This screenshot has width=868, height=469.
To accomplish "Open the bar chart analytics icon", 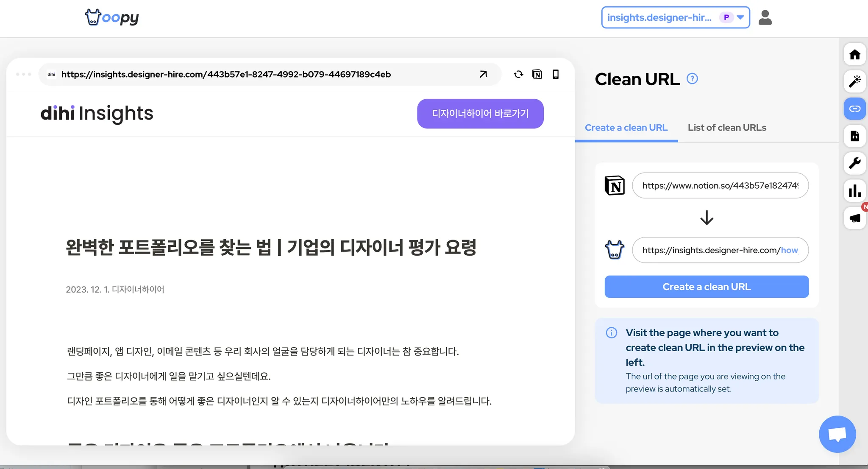I will click(x=854, y=191).
